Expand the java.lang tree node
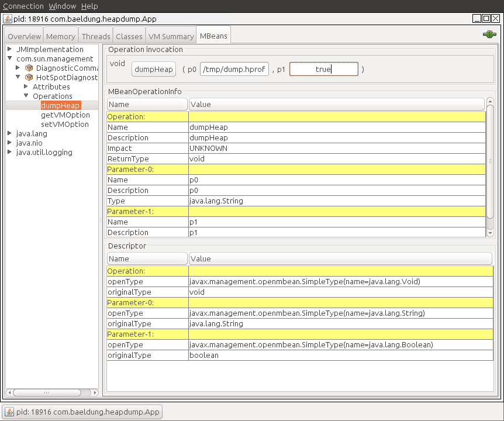 coord(9,133)
